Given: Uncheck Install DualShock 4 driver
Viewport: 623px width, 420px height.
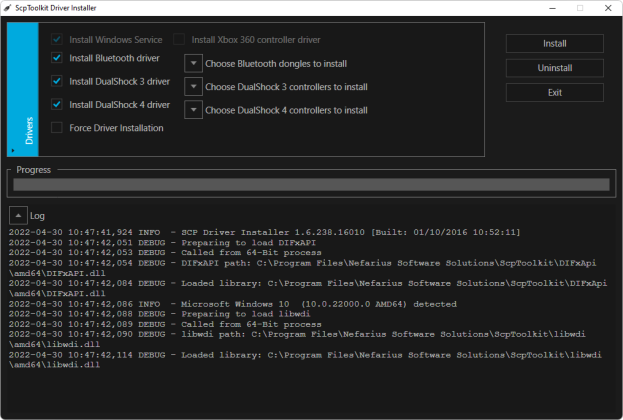Looking at the screenshot, I should [57, 105].
